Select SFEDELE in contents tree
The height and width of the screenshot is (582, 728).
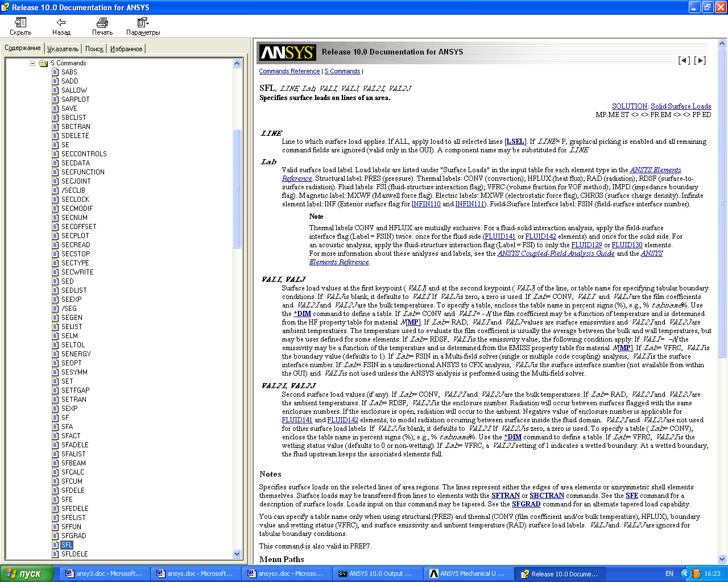(75, 509)
